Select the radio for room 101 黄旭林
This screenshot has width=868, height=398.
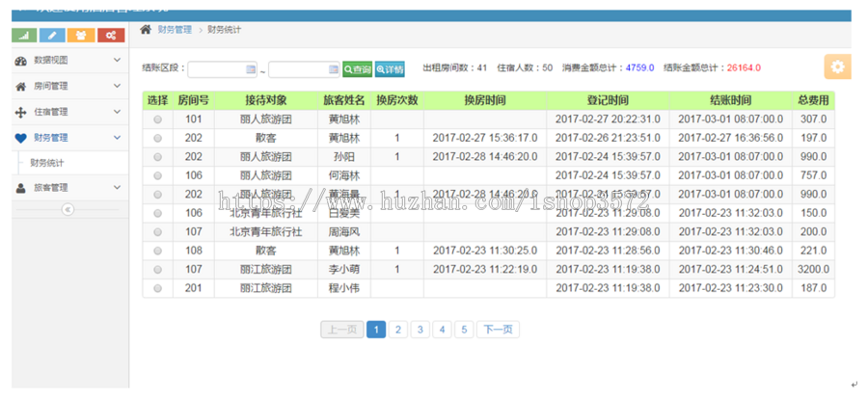point(158,119)
